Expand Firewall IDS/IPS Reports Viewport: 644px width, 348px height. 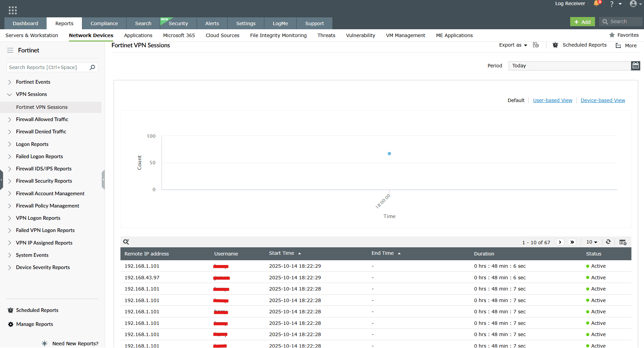point(10,169)
